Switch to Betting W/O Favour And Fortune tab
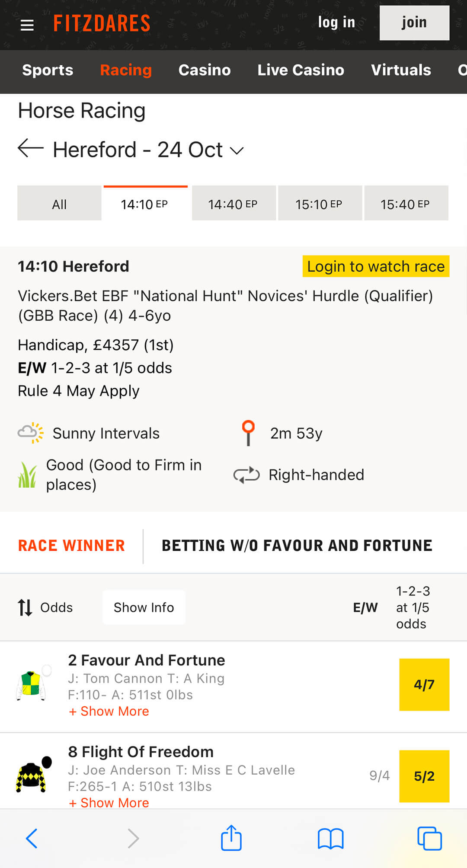 pyautogui.click(x=297, y=546)
